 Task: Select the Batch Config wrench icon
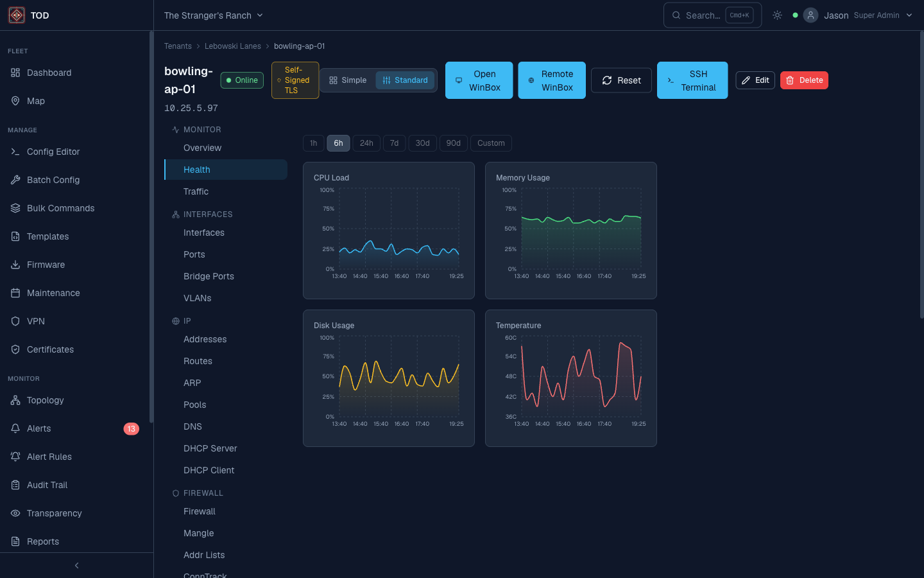(x=15, y=180)
